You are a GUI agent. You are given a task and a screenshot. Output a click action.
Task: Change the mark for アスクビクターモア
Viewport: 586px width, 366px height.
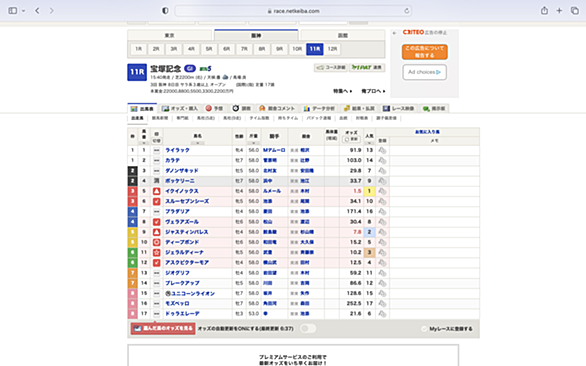pos(157,263)
